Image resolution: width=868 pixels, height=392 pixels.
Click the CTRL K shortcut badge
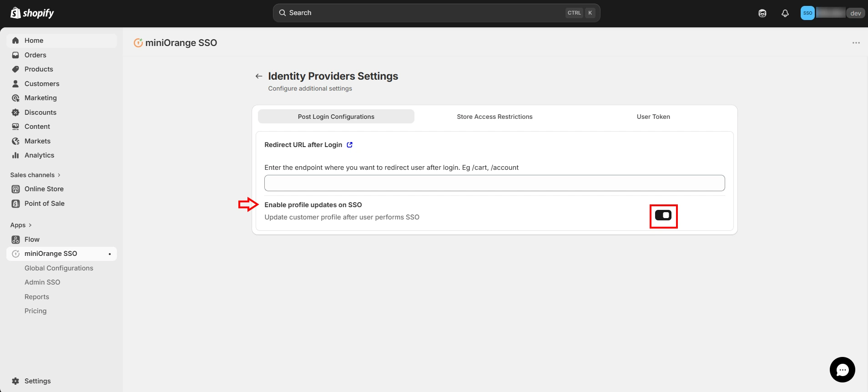click(580, 13)
